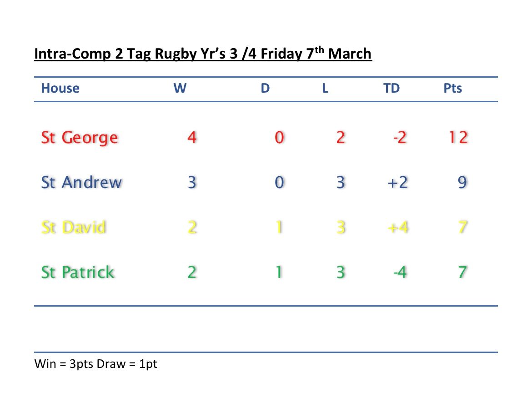
Task: Select the St Patrick house name
Action: click(77, 273)
